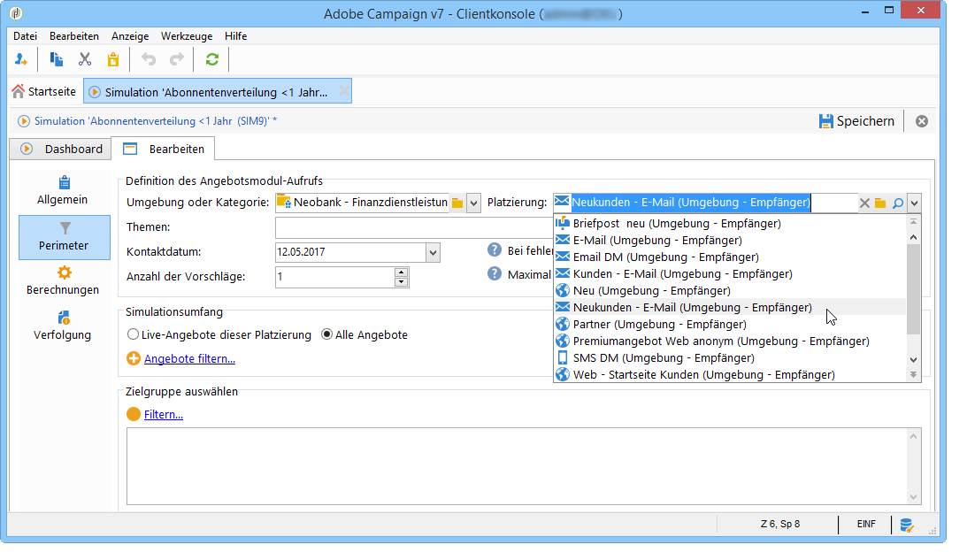
Task: Choose SMS DM placement option
Action: pos(730,357)
